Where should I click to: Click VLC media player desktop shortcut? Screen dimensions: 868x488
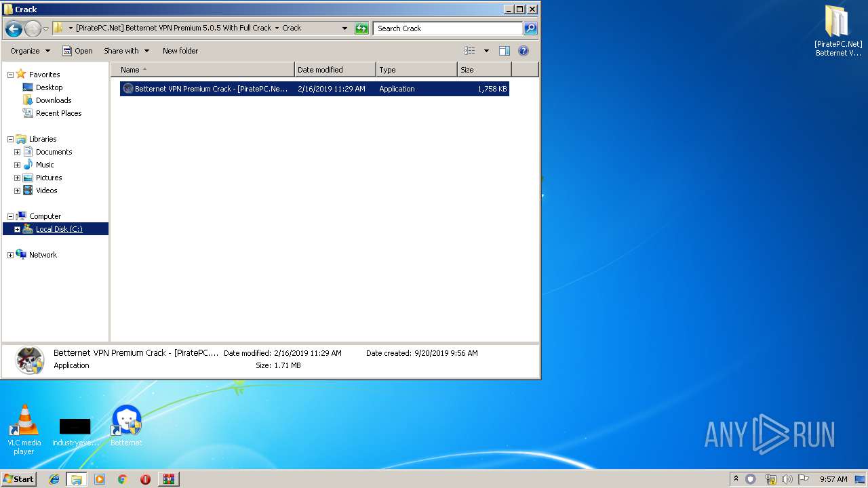coord(24,430)
